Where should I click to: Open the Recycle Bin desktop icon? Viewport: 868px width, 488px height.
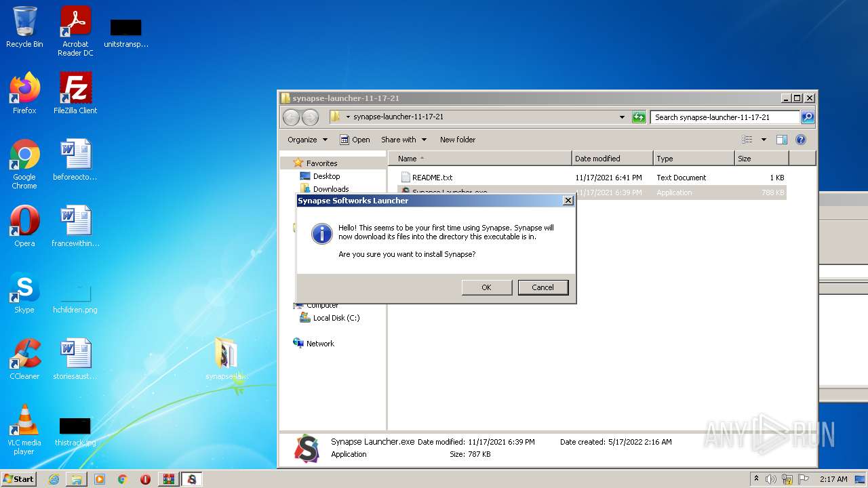click(24, 27)
